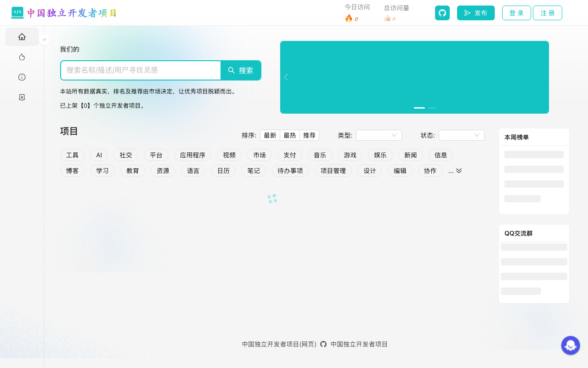
Task: Open the yen coupon sidebar icon
Action: tap(22, 98)
